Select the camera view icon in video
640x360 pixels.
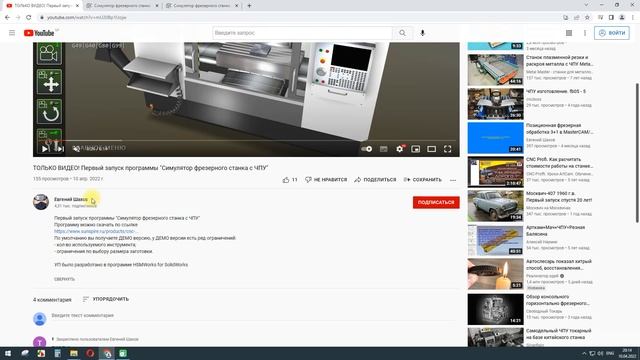[x=49, y=53]
